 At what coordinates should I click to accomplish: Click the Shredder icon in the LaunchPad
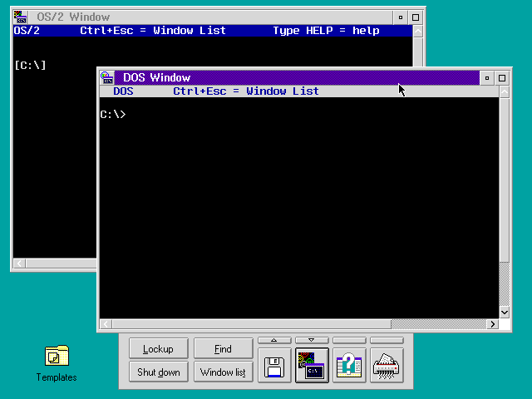[387, 366]
